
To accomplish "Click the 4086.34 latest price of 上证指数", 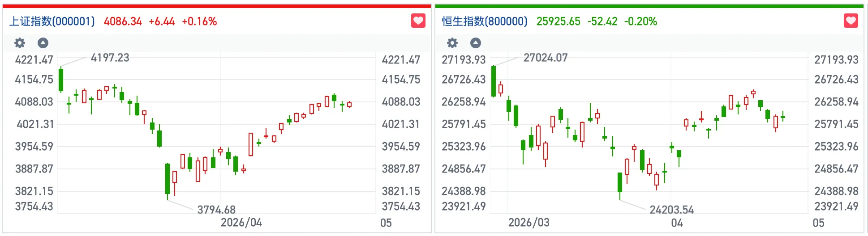I will pyautogui.click(x=123, y=21).
